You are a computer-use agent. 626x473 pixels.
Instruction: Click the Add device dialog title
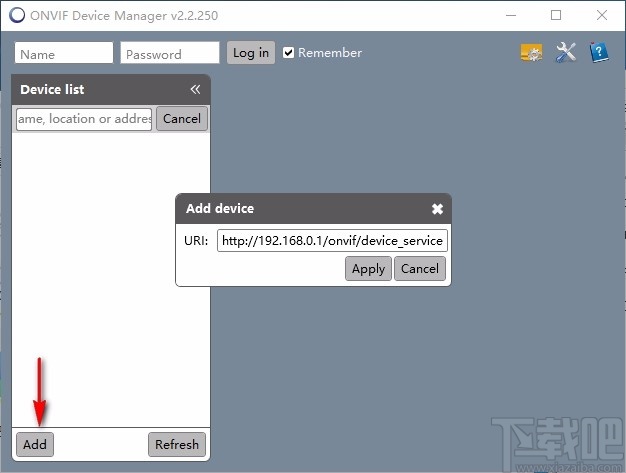220,208
